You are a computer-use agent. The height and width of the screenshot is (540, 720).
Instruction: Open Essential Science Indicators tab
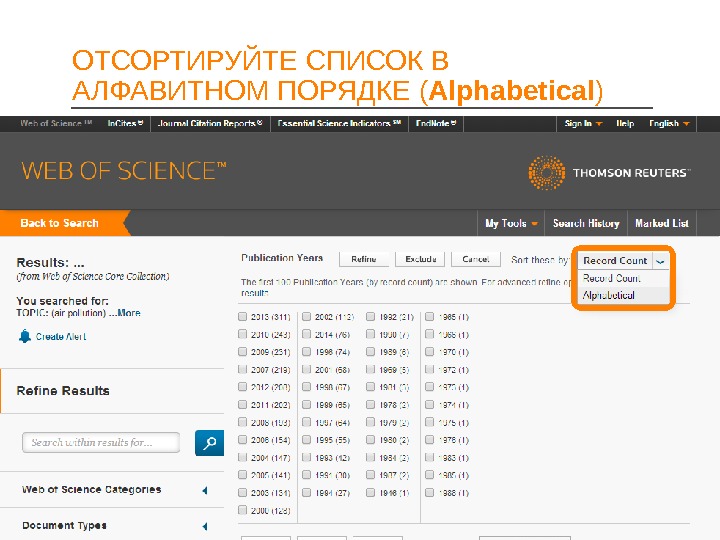click(339, 124)
